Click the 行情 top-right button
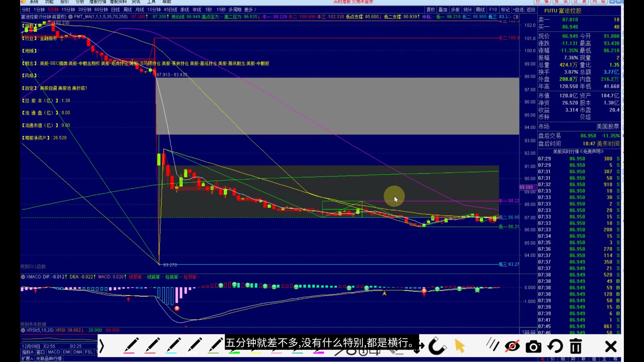 pyautogui.click(x=542, y=2)
